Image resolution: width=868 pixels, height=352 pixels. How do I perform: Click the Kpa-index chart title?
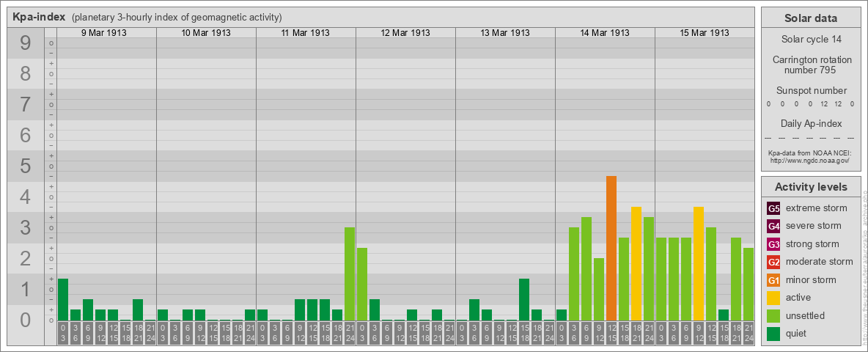[39, 17]
